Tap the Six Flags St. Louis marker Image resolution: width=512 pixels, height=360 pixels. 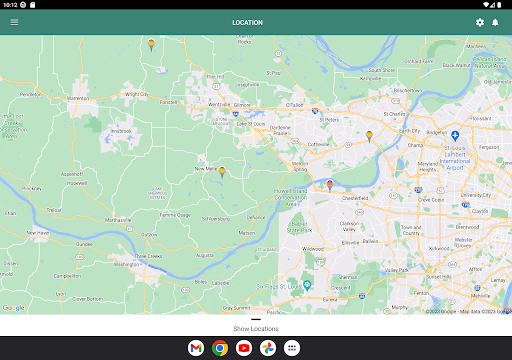point(307,285)
